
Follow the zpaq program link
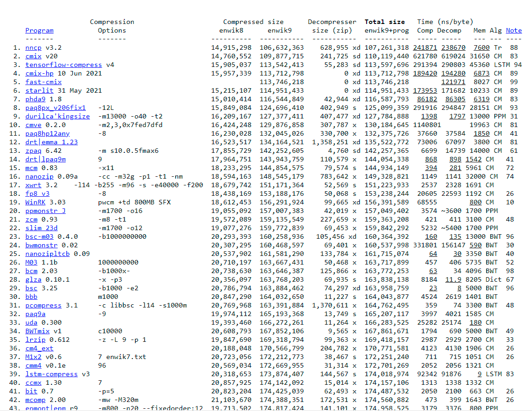point(33,151)
